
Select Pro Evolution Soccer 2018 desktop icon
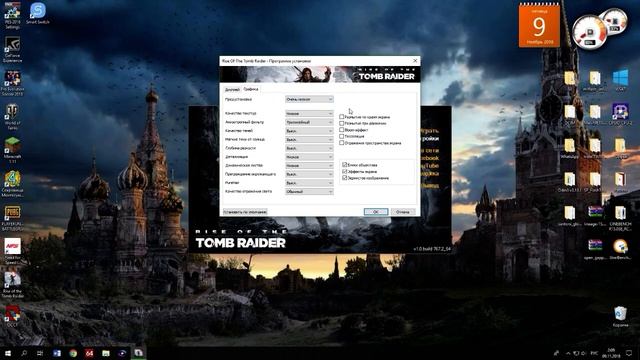[x=12, y=83]
